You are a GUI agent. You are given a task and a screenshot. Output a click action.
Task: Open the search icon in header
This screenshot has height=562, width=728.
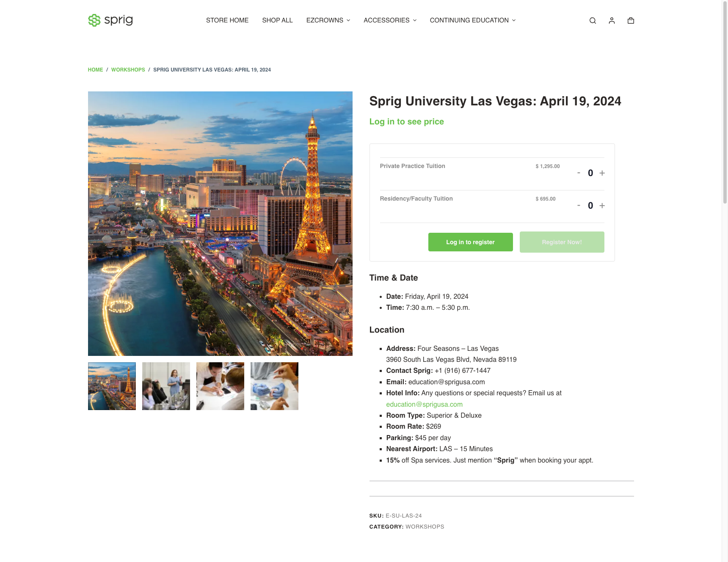click(x=593, y=20)
